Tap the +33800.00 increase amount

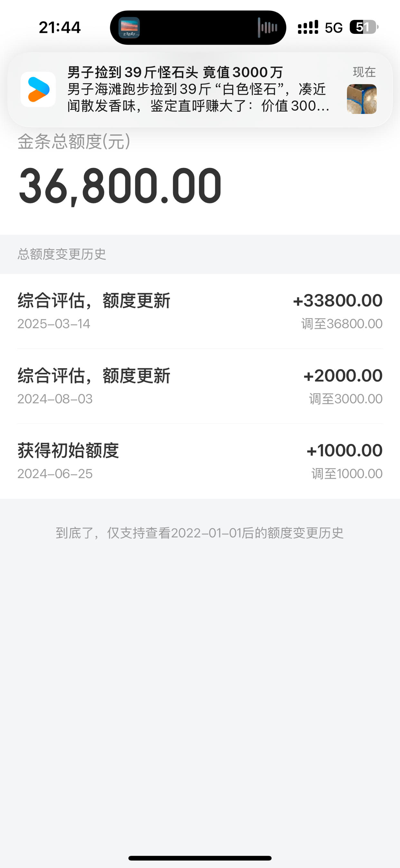338,301
